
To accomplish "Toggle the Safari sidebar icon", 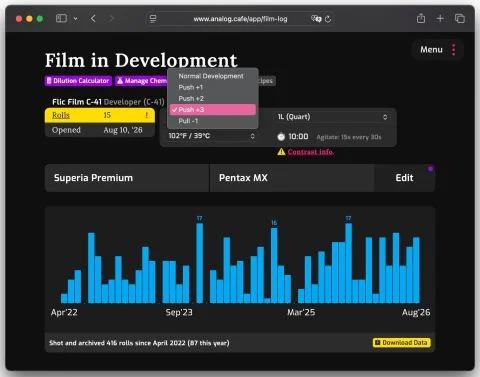I will [61, 18].
